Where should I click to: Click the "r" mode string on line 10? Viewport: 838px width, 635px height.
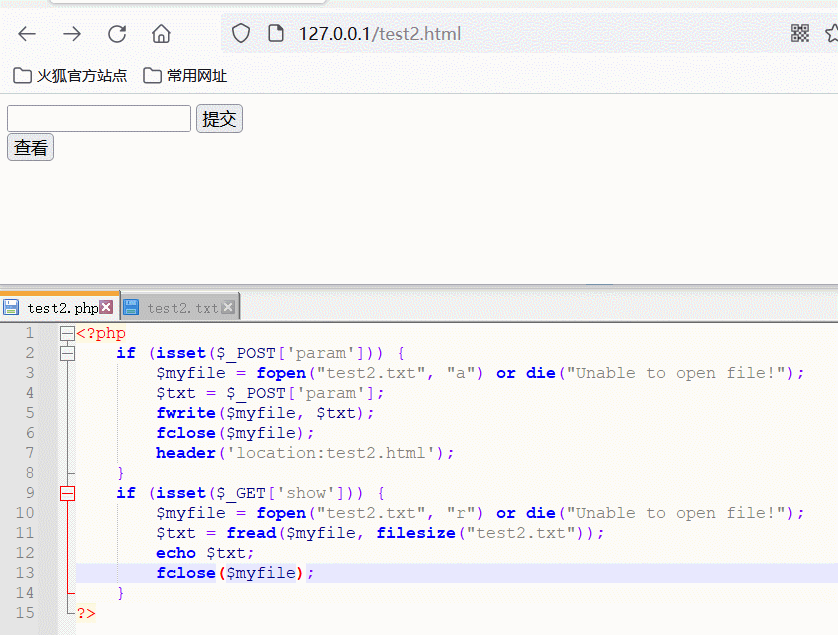coord(461,513)
